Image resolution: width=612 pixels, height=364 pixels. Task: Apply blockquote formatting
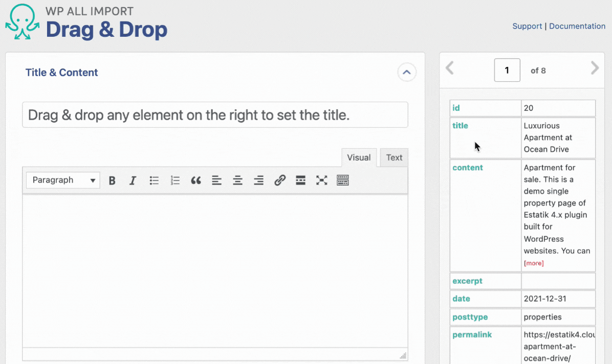point(195,180)
